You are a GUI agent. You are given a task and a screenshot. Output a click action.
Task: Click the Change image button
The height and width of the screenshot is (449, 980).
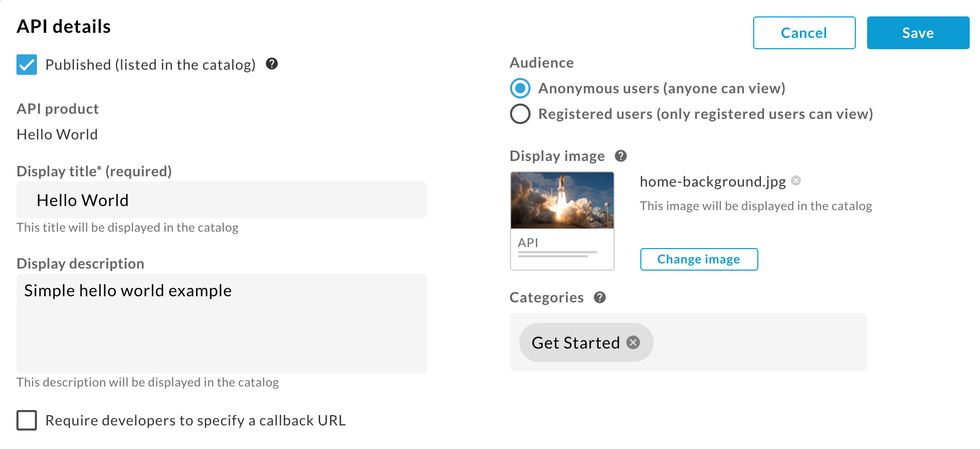[699, 259]
